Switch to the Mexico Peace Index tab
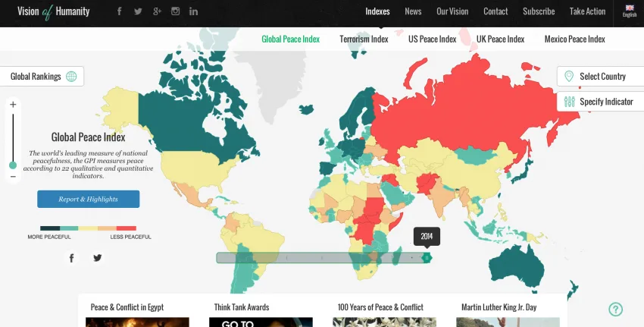644x327 pixels. point(574,39)
